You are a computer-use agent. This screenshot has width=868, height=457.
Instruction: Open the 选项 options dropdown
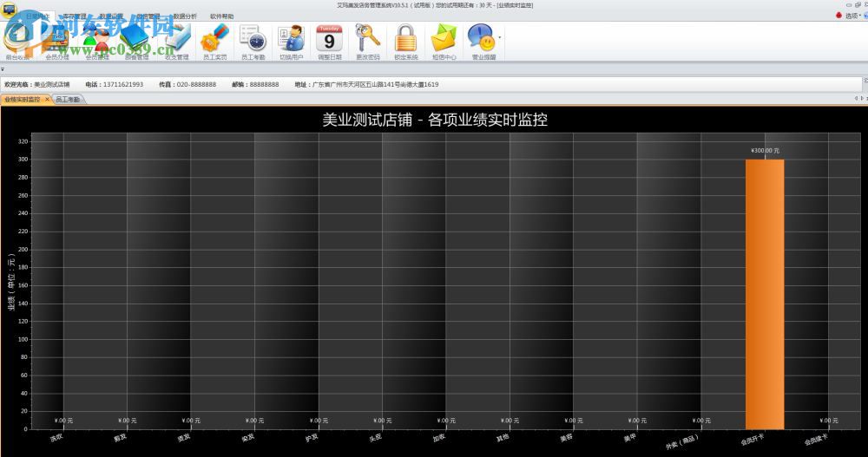click(851, 16)
